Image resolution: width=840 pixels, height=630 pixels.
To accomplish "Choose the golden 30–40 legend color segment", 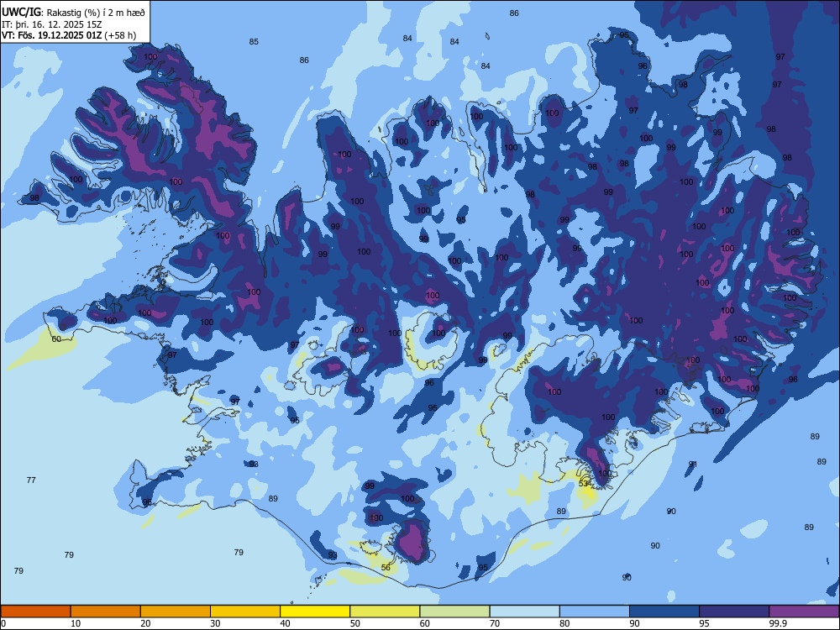I will 245,612.
